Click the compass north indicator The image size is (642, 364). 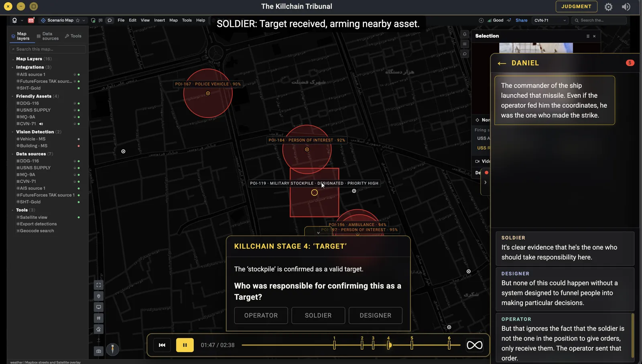113,349
